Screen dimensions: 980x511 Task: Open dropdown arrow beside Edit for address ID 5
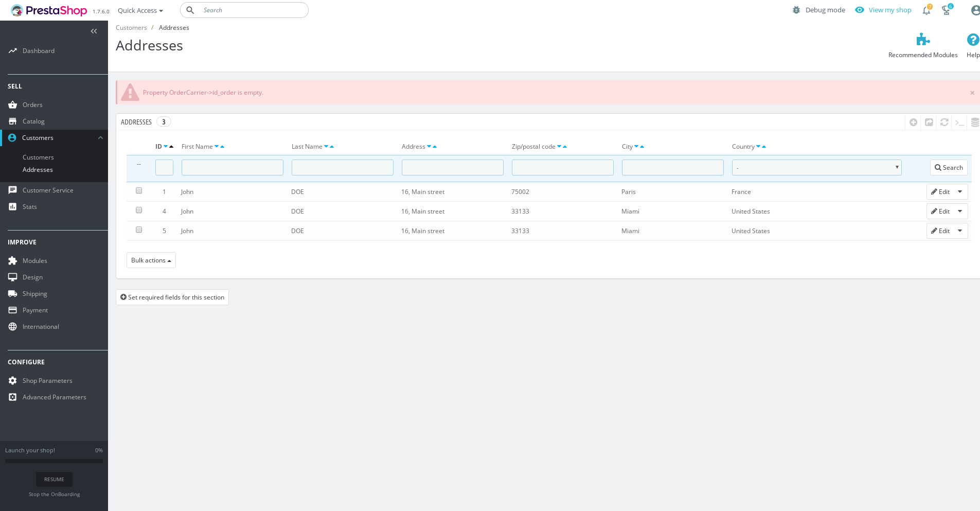tap(960, 231)
